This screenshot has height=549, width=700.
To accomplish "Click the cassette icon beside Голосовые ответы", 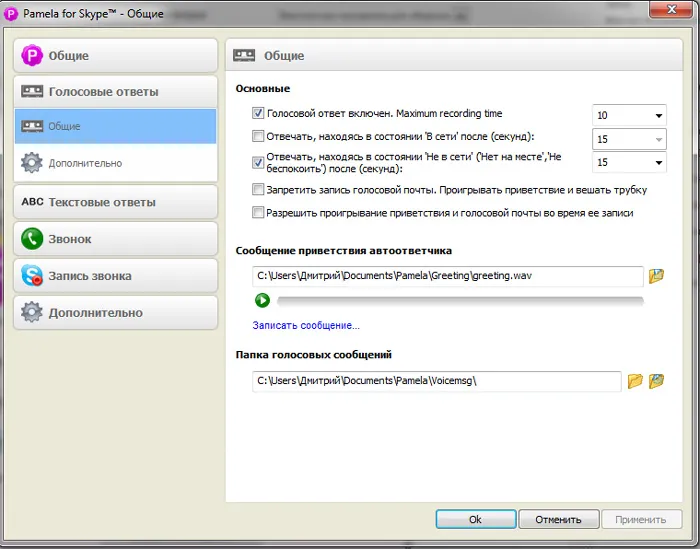I will pyautogui.click(x=32, y=92).
